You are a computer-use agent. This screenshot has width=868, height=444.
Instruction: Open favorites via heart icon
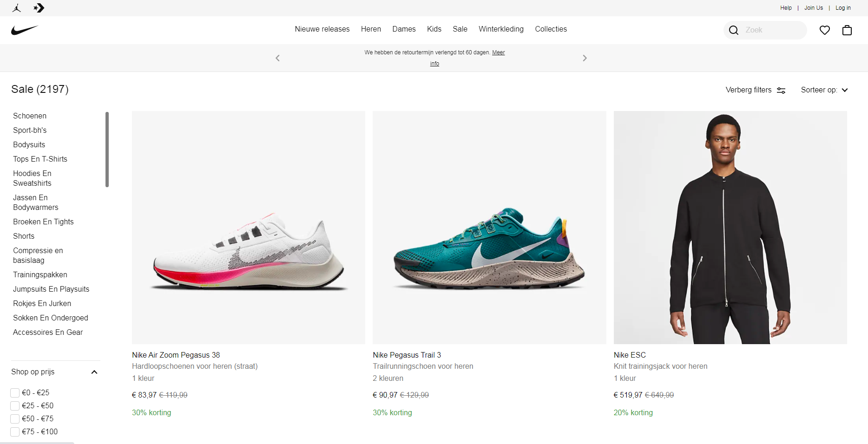[825, 30]
